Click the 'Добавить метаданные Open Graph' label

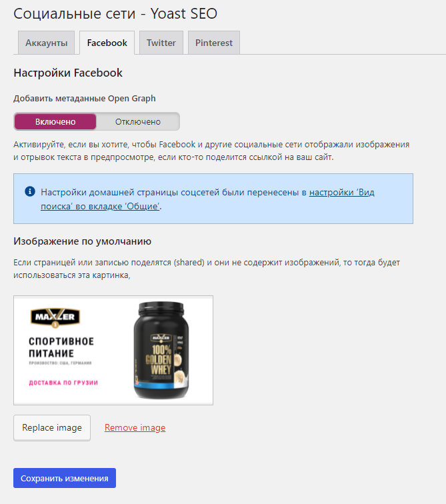point(85,99)
